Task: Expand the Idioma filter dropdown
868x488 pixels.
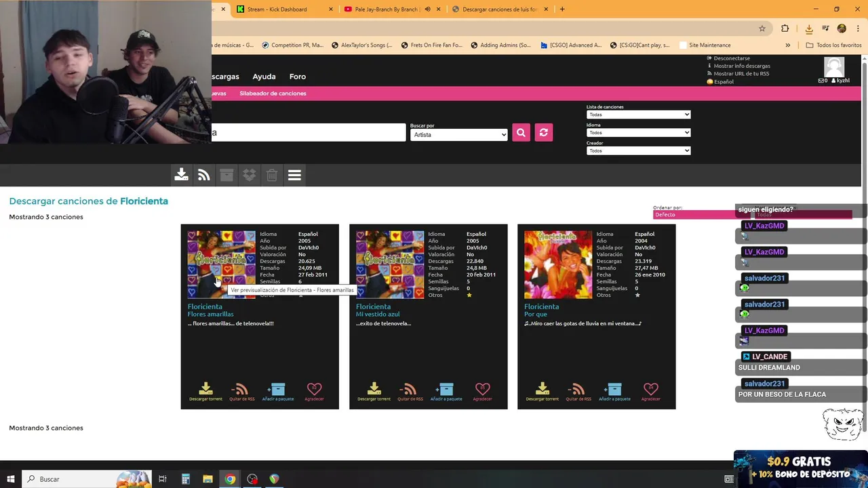Action: click(638, 133)
